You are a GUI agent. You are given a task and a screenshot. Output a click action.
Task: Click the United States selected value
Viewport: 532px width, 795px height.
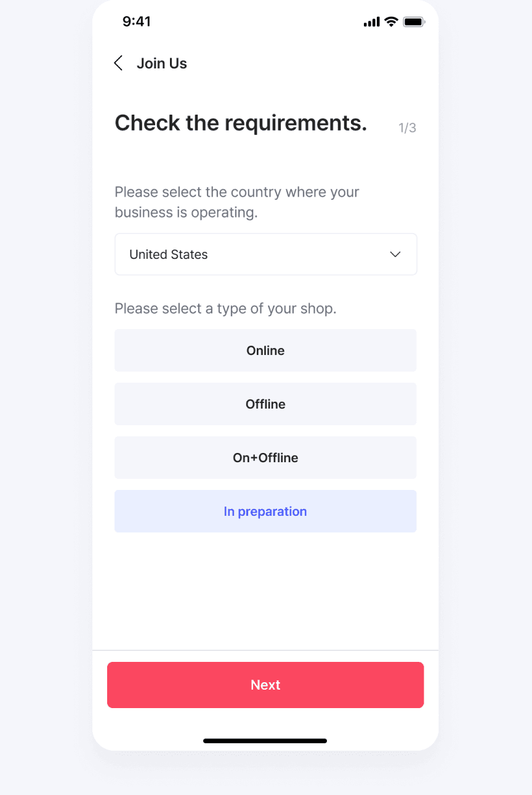169,255
